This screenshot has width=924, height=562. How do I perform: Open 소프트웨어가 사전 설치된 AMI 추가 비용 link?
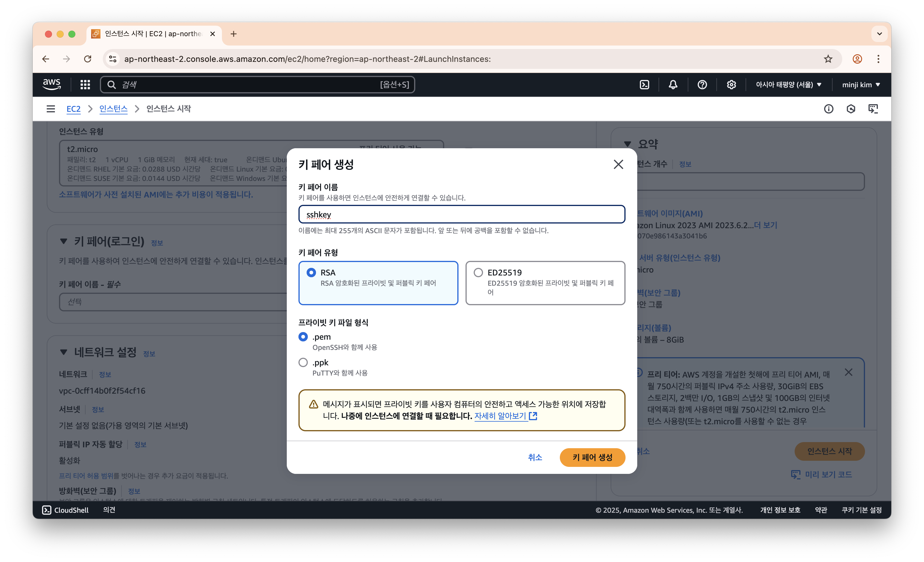point(156,194)
